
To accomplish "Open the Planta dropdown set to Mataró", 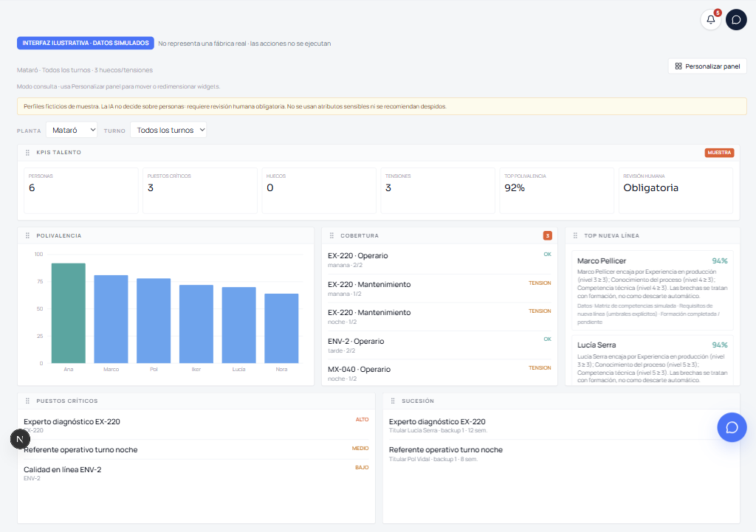I will point(72,130).
